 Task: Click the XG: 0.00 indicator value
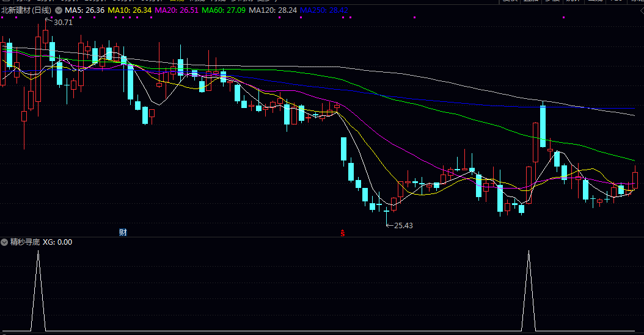(x=57, y=242)
